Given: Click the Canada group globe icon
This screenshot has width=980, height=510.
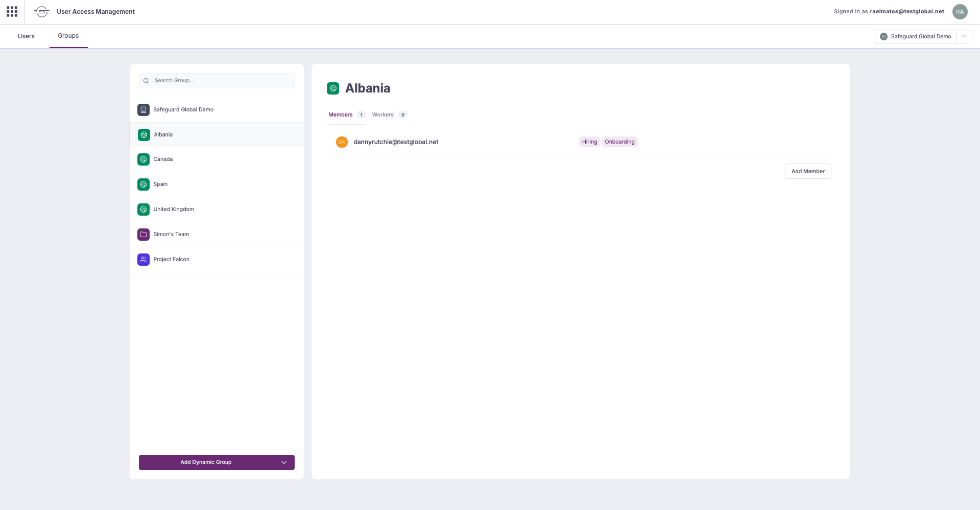Looking at the screenshot, I should 144,159.
